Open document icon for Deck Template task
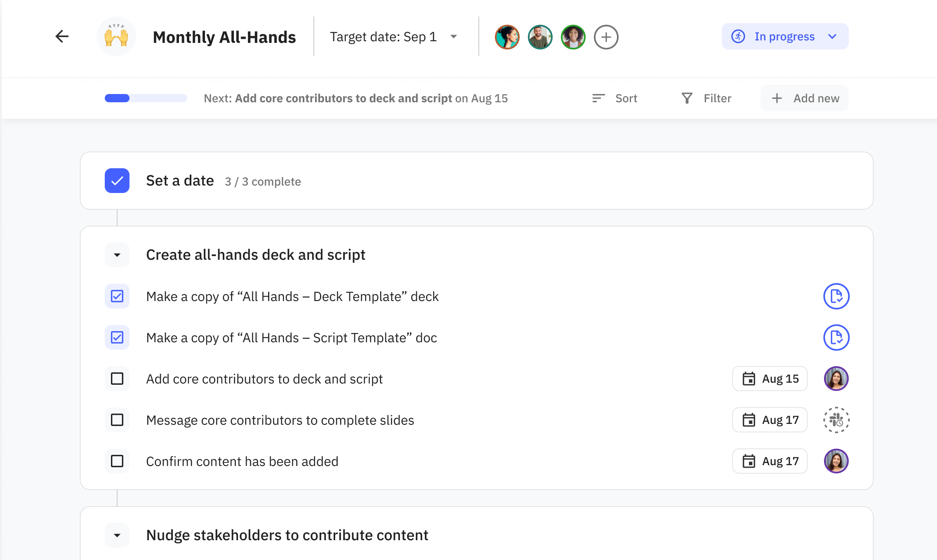This screenshot has width=937, height=560. [x=836, y=296]
